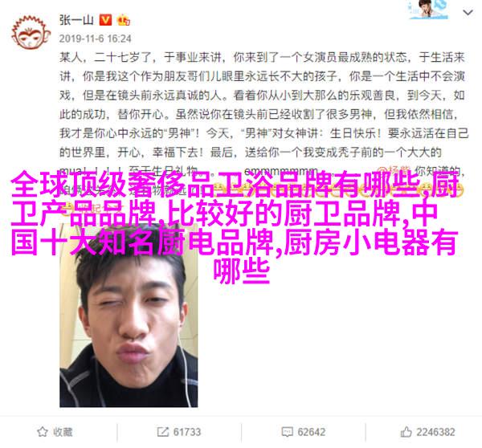Expand the post options chevron menu
Image resolution: width=482 pixels, height=448 pixels.
tap(468, 13)
